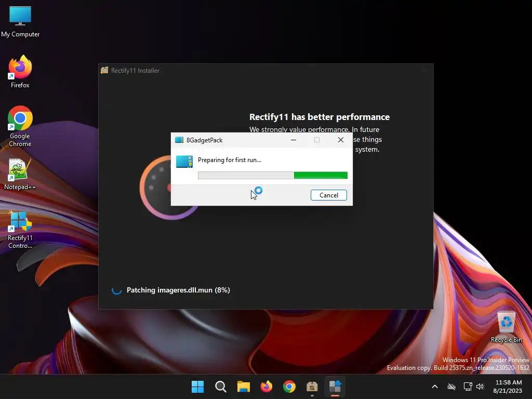Viewport: 532px width, 399px height.
Task: Launch Firefox from the taskbar
Action: pyautogui.click(x=267, y=387)
